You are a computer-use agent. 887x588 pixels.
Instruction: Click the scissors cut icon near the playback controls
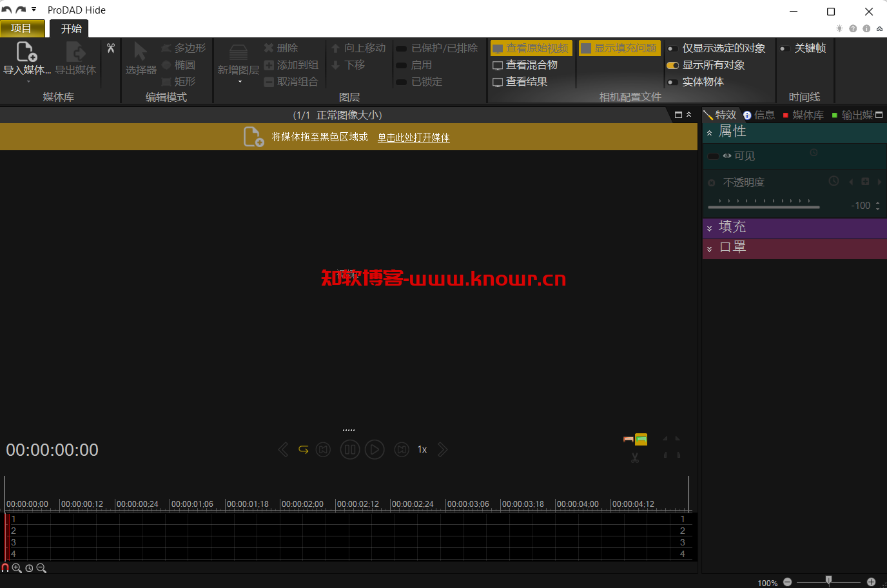[635, 458]
